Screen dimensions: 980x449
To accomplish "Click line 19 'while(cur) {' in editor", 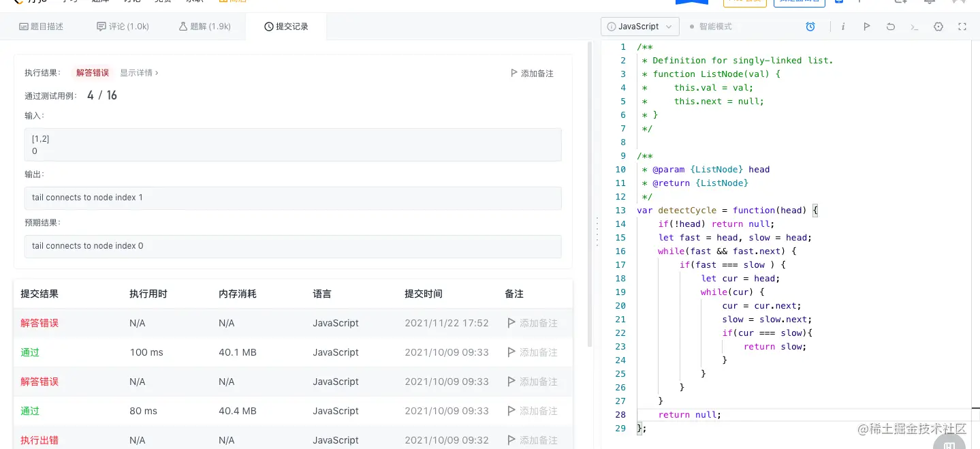I will click(x=732, y=292).
